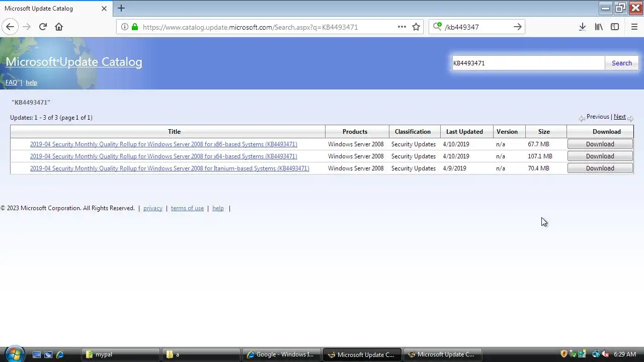The image size is (644, 362).
Task: Open page actions three-dots menu
Action: (402, 27)
